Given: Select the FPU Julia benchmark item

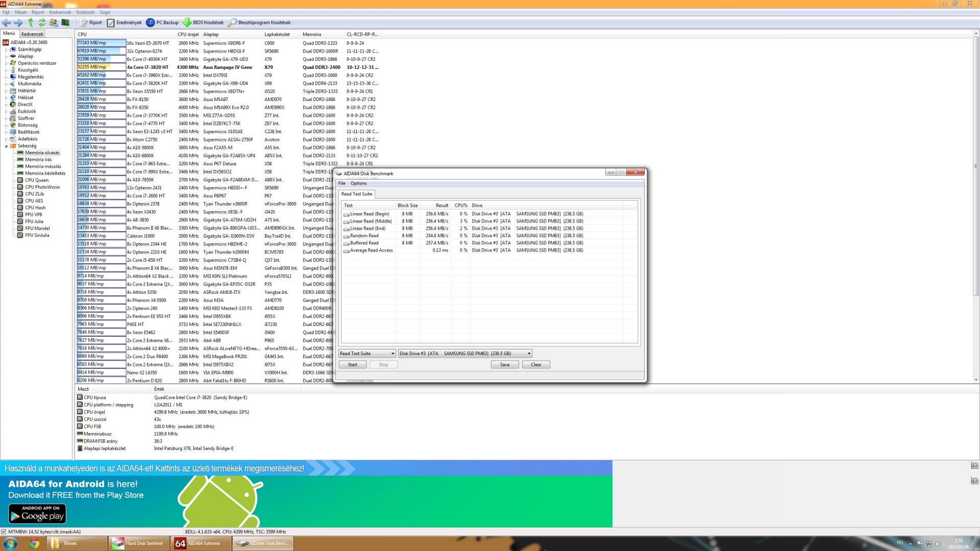Looking at the screenshot, I should tap(34, 221).
